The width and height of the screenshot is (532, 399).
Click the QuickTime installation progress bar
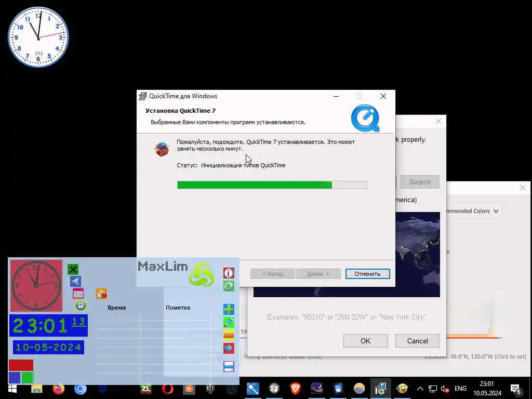click(272, 185)
